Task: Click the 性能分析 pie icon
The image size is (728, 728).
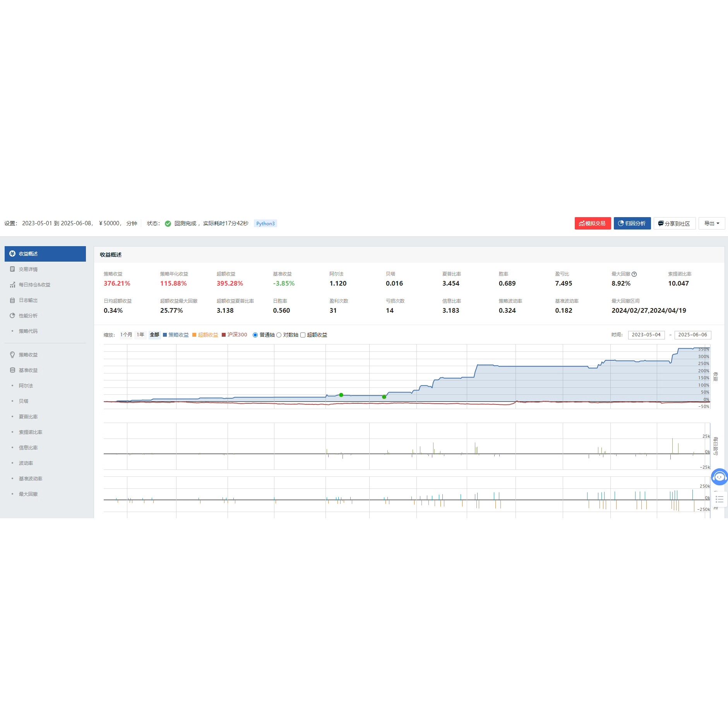Action: [x=12, y=316]
